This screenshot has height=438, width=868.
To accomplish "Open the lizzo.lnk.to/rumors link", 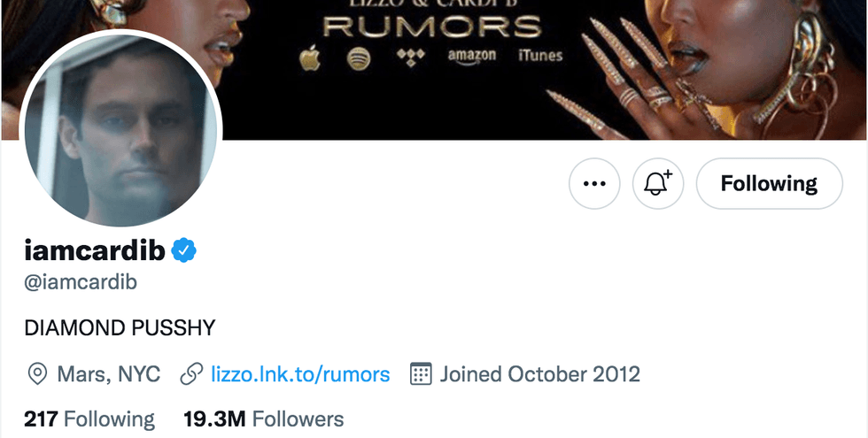I will click(x=300, y=373).
